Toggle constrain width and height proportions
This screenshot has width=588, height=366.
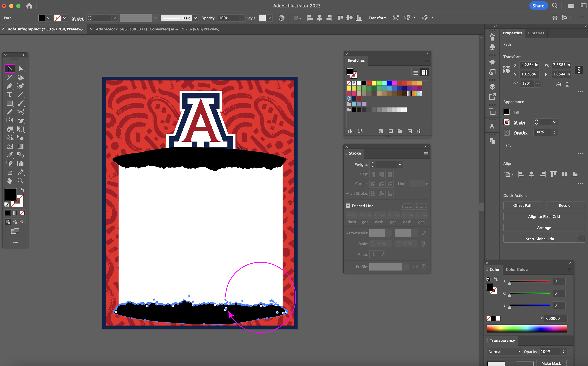(579, 70)
